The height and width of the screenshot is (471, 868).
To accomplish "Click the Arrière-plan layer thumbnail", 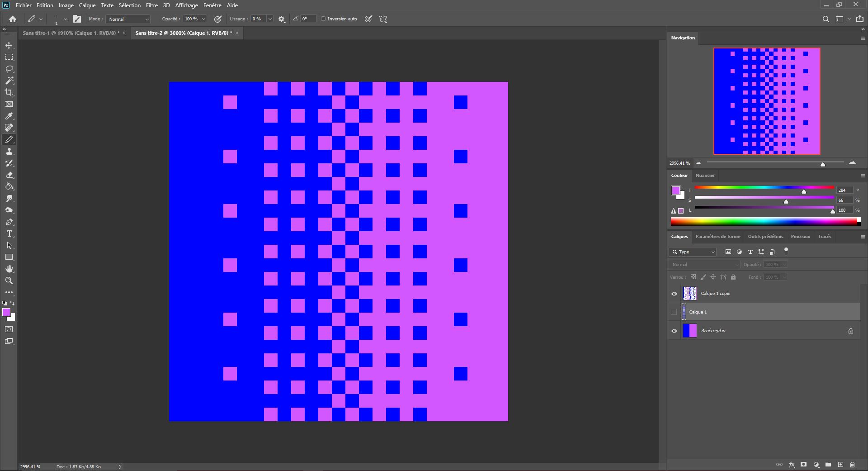I will click(690, 331).
